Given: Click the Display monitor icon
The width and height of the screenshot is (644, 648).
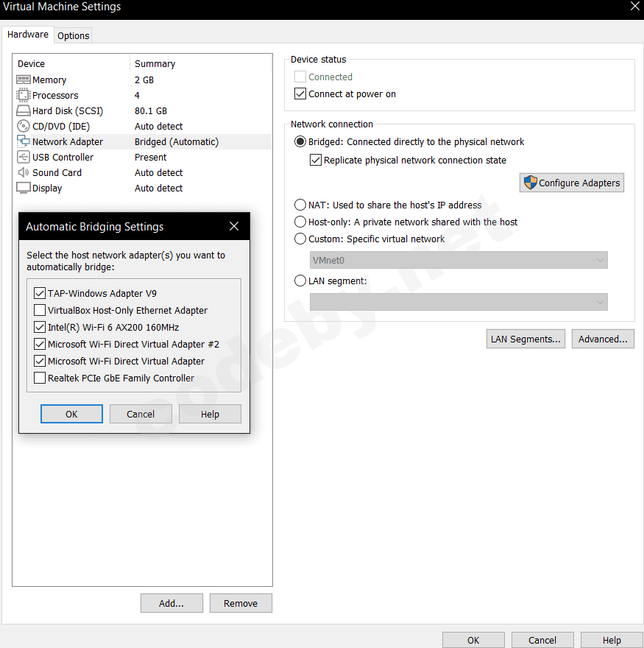Looking at the screenshot, I should (23, 188).
